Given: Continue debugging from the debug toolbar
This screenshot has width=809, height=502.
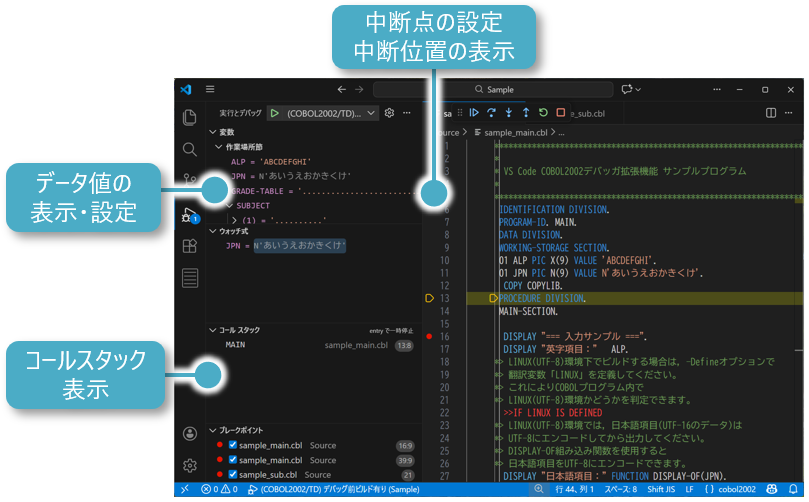Looking at the screenshot, I should point(474,112).
